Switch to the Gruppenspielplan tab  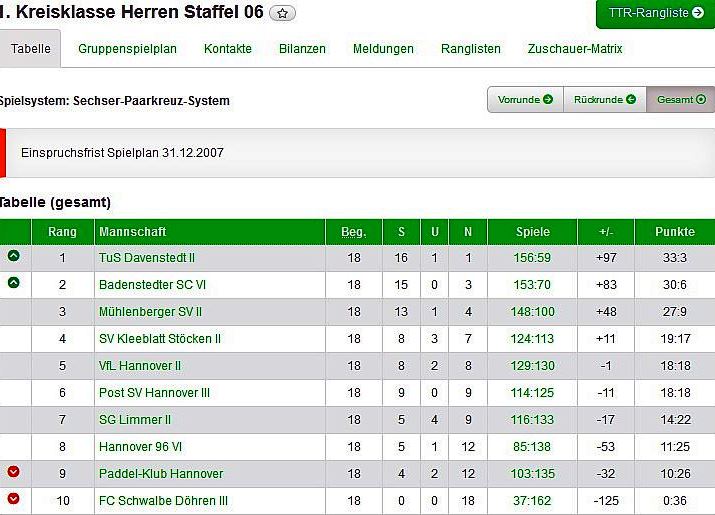(127, 48)
